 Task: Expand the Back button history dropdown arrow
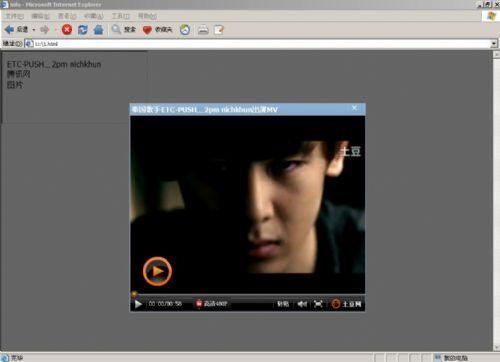[x=34, y=30]
